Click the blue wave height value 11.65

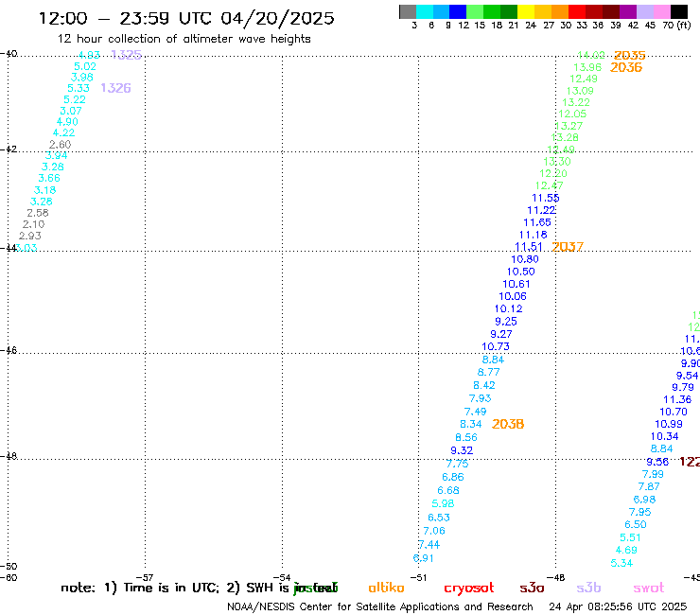coord(537,223)
